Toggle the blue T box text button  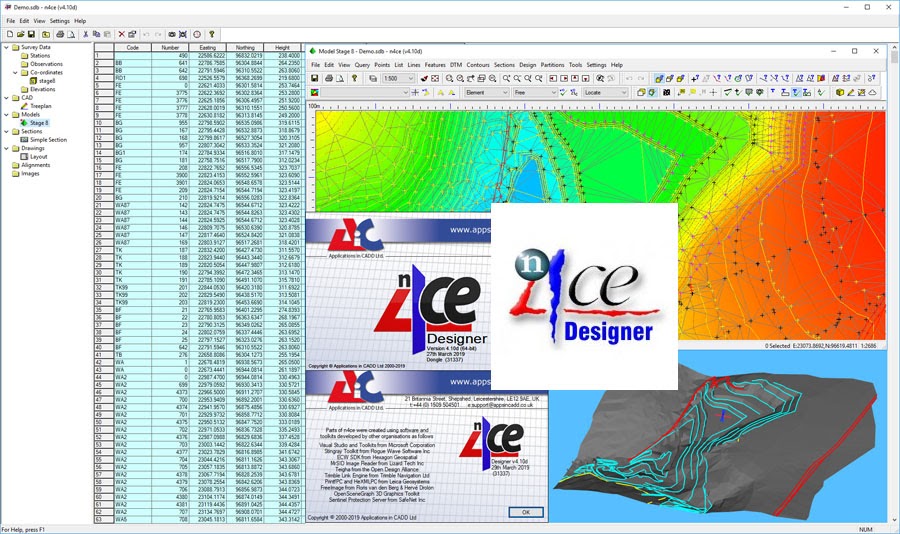[x=785, y=92]
